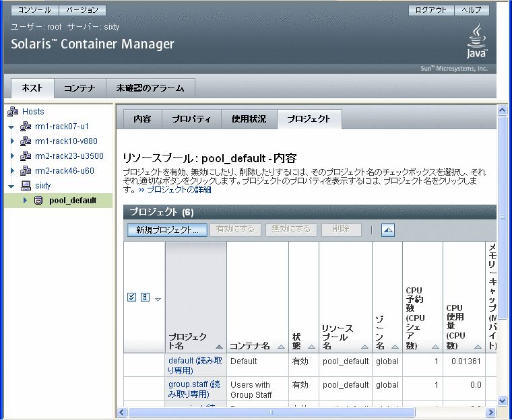Collapse the rm1-rack07-u1 tree node
Image resolution: width=512 pixels, height=420 pixels.
pos(11,127)
